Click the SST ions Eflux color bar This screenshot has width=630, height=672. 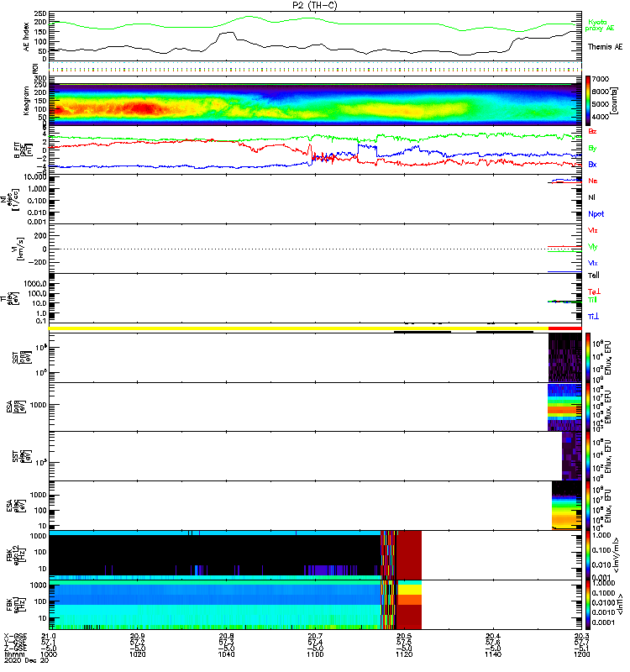pyautogui.click(x=588, y=358)
